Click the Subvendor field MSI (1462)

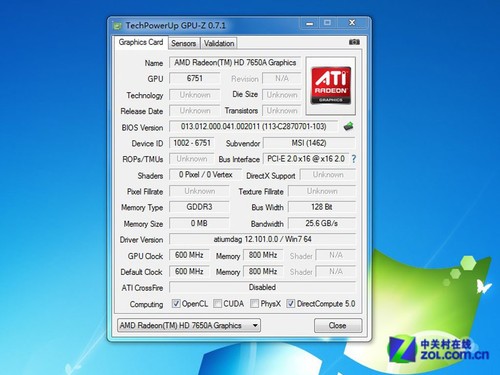(x=309, y=143)
